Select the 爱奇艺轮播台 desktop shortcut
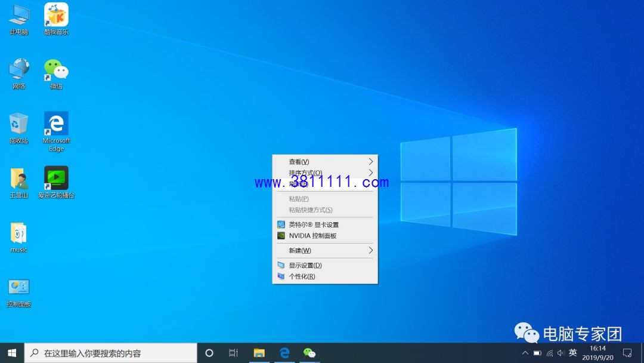 pyautogui.click(x=56, y=183)
